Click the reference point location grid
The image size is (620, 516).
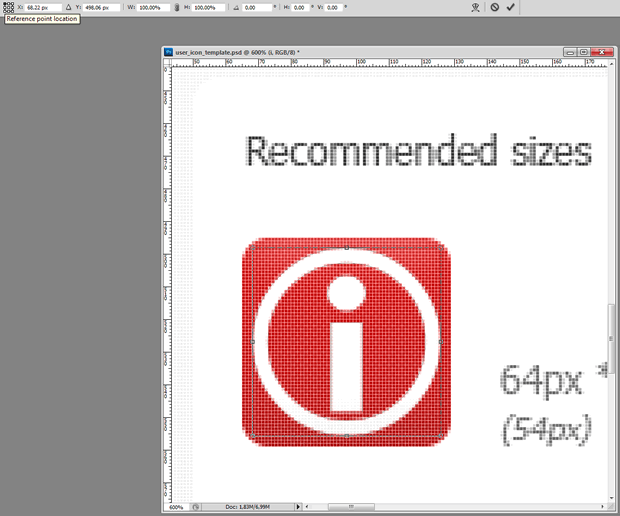point(8,7)
